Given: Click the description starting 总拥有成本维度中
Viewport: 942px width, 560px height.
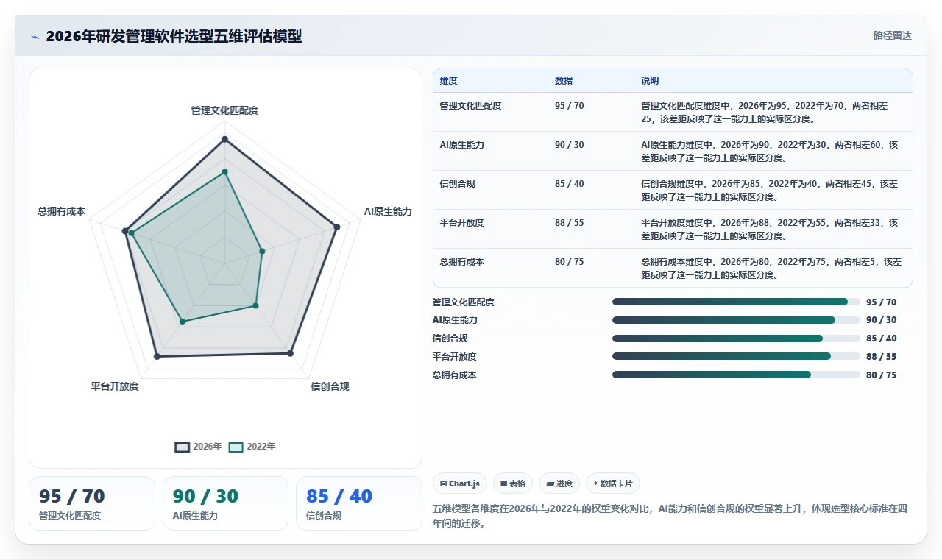Looking at the screenshot, I should click(771, 268).
